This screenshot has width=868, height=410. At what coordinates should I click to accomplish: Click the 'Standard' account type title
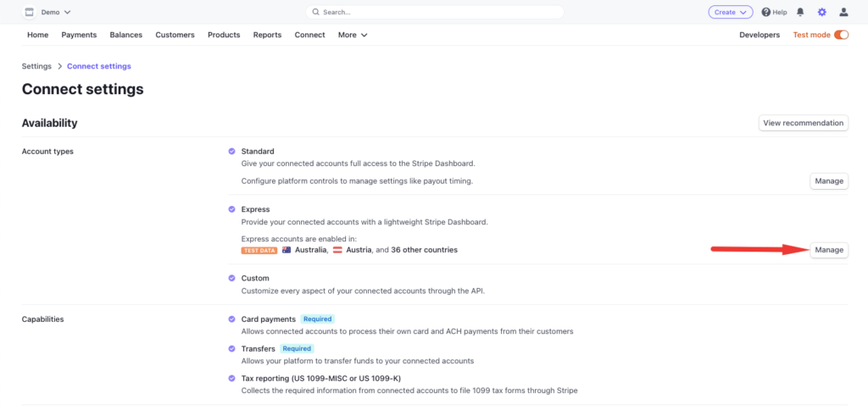[x=258, y=151]
